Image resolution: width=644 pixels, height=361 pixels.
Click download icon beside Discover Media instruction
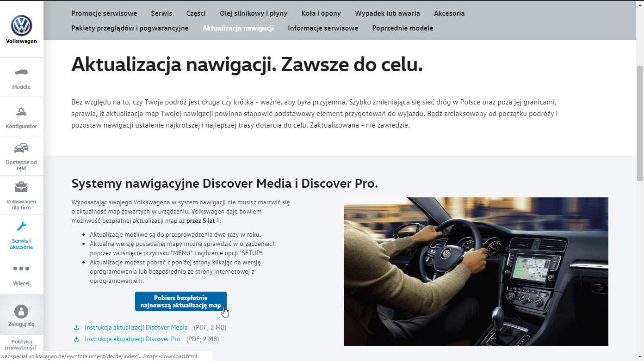pos(76,328)
